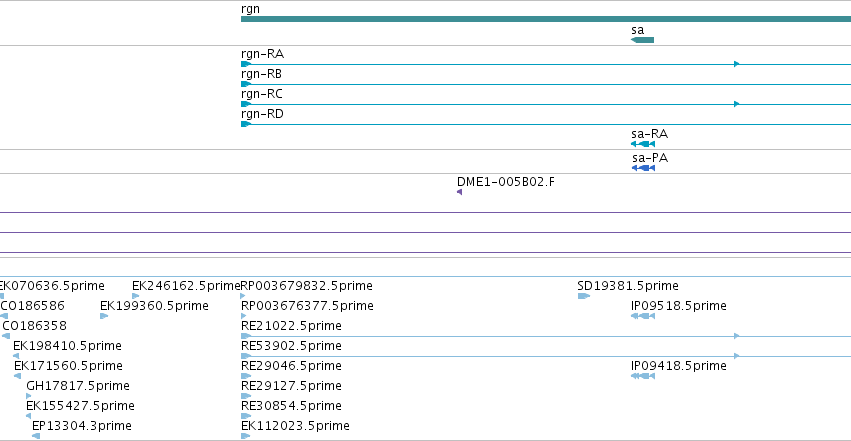
Task: Select the rgn-RD transcript label
Action: click(262, 114)
